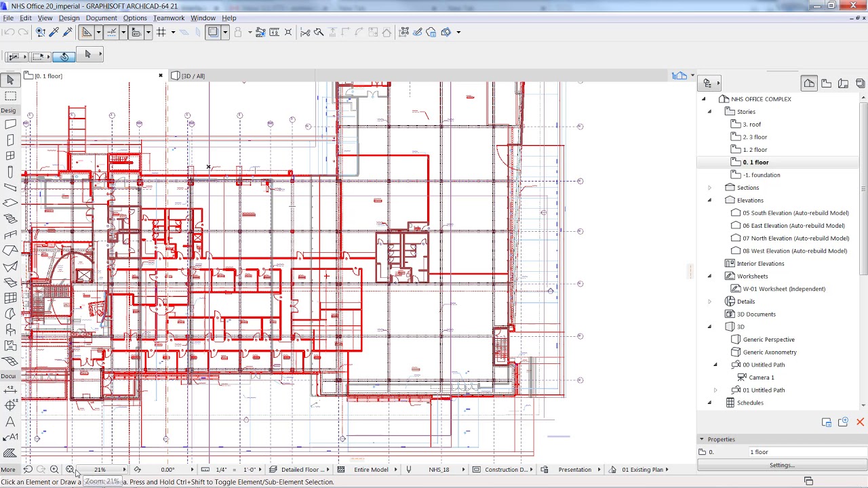Screen dimensions: 868x488
Task: Toggle the Trace reference button
Action: pyautogui.click(x=213, y=32)
